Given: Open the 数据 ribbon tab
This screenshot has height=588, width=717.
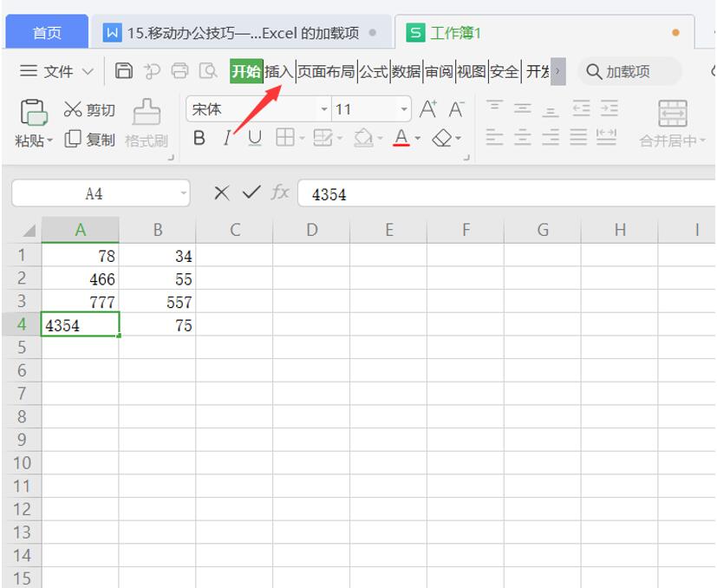Looking at the screenshot, I should pos(406,71).
